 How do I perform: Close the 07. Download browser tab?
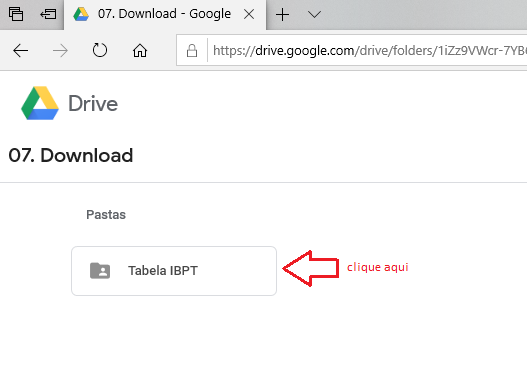249,14
